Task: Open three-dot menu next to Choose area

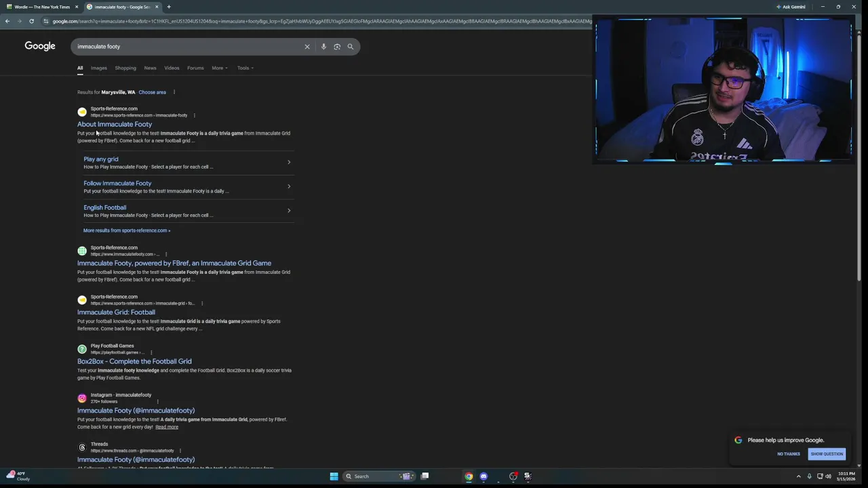Action: pyautogui.click(x=174, y=92)
